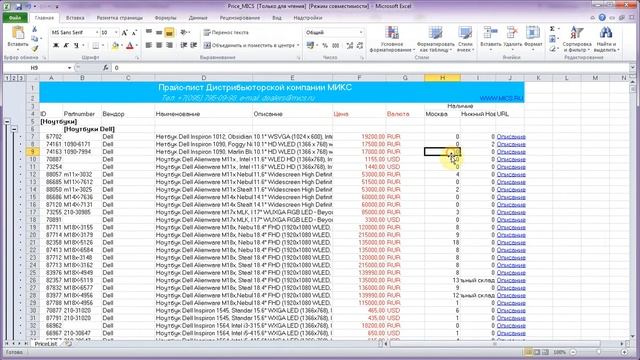Apply the red font color
Viewport: 640px width, 360px height.
130,45
